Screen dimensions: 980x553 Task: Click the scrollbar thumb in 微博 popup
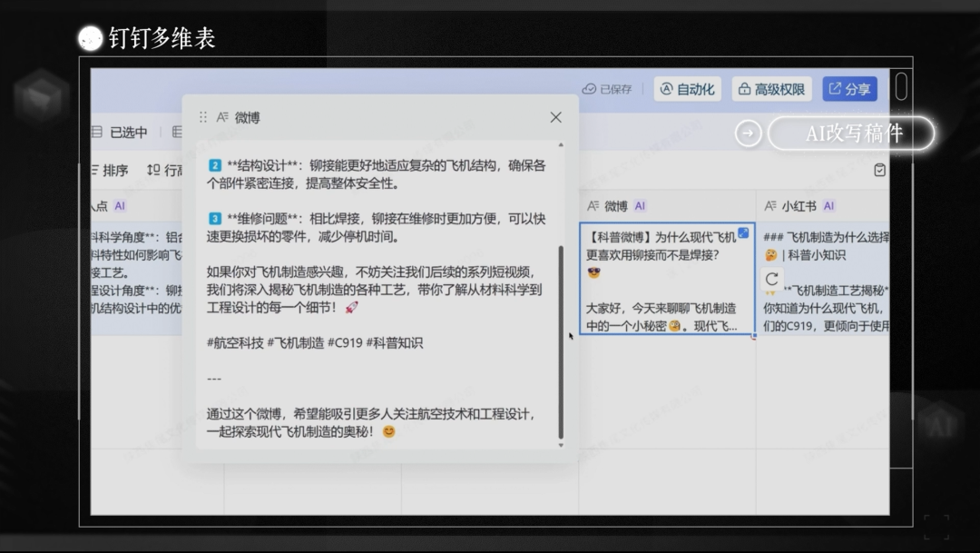pos(561,342)
